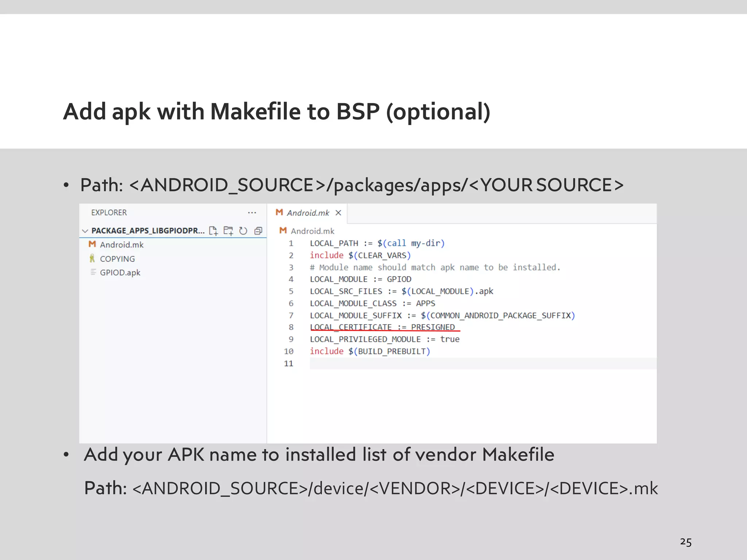Click the M icon on the Android.mk tab
This screenshot has width=747, height=560.
click(x=279, y=212)
